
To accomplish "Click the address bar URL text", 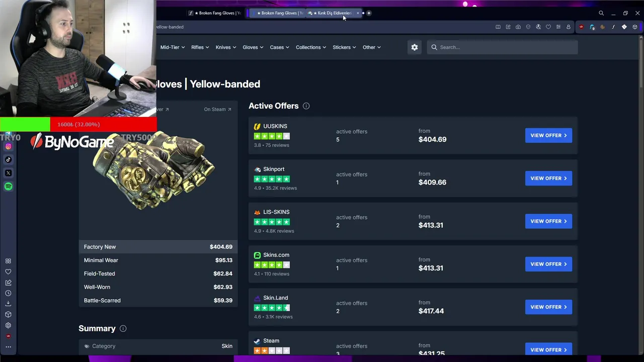I will coord(170,27).
